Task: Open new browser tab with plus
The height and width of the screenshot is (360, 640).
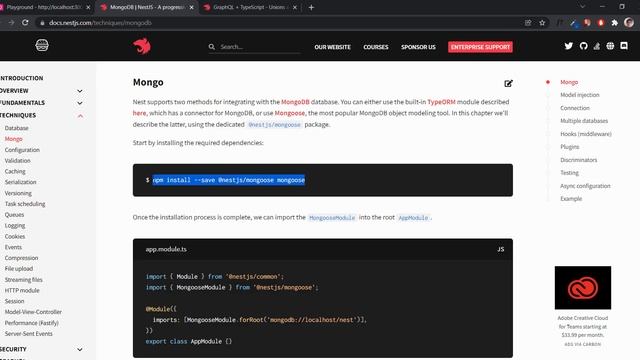Action: [x=311, y=7]
